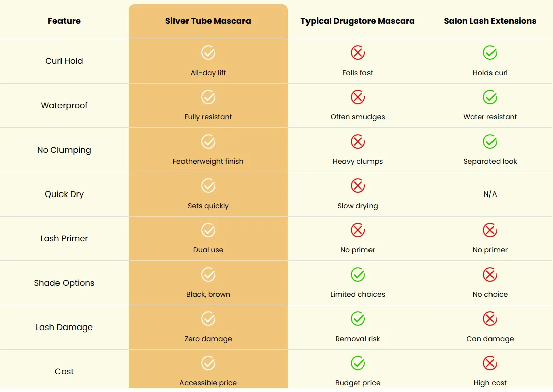
Task: Click the green checkmark above Limited choices
Action: tap(357, 275)
